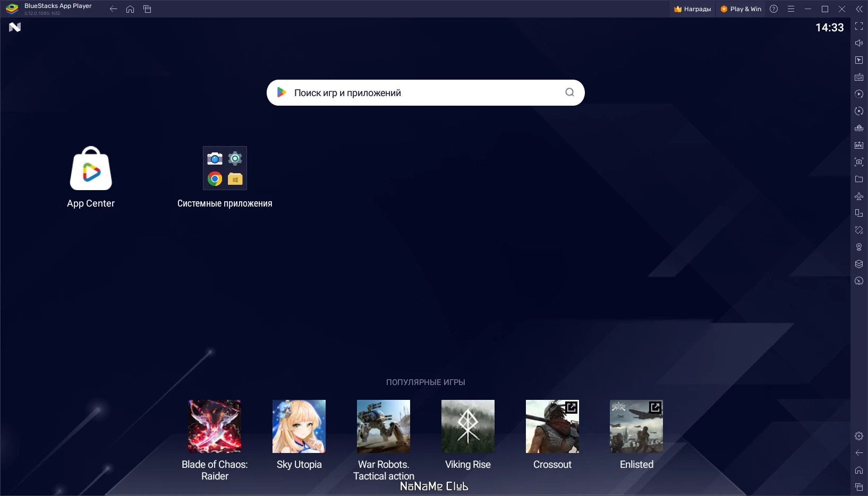Open the media folder icon in sidebar
This screenshot has width=868, height=496.
coord(858,179)
